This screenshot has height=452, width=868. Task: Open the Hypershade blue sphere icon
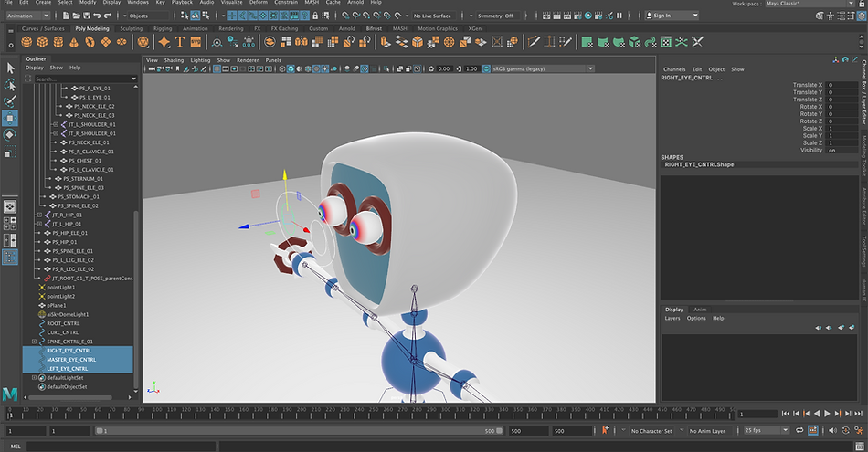point(588,16)
